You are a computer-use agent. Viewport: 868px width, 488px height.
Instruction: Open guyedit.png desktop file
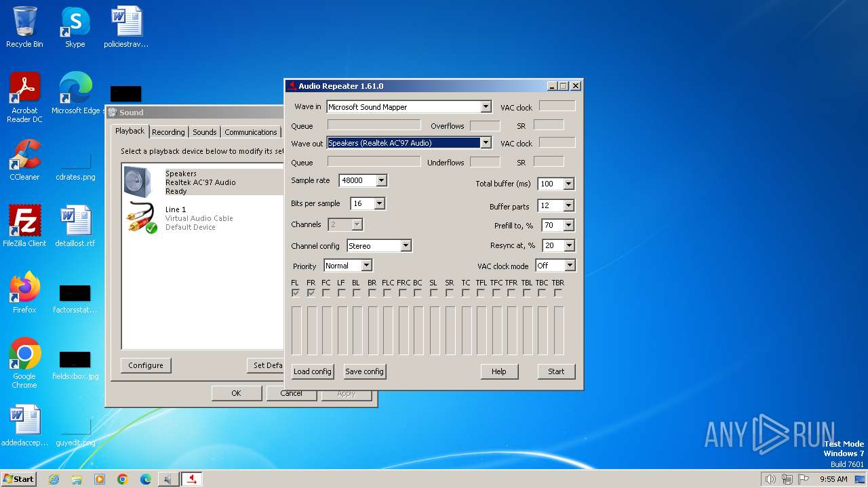click(x=75, y=432)
